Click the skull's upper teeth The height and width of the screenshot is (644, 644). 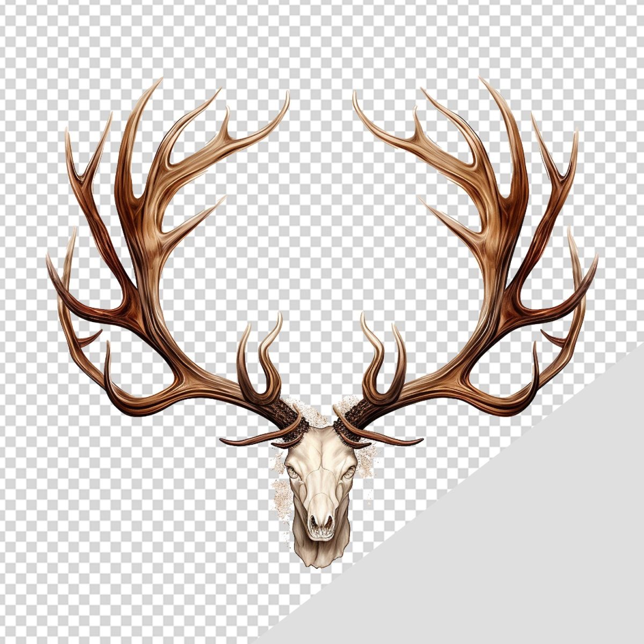click(321, 533)
